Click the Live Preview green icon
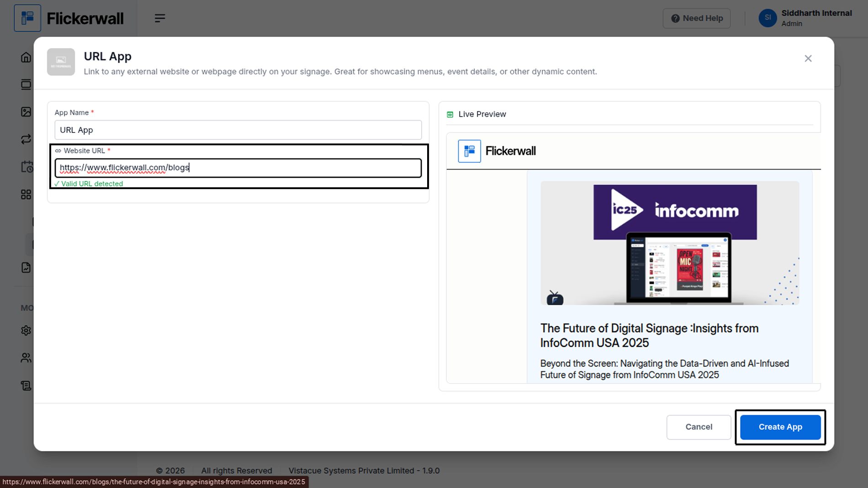This screenshot has width=868, height=488. [x=450, y=114]
